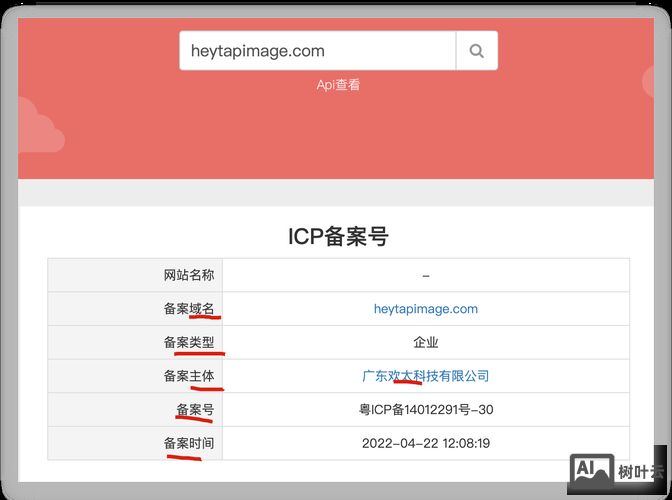Select the 备案主体 label cell

pyautogui.click(x=135, y=376)
